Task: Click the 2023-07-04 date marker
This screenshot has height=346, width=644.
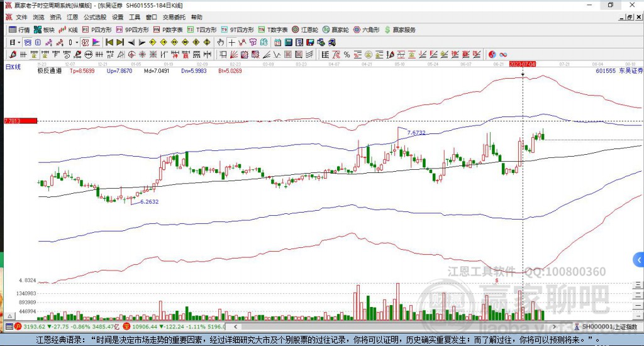Action: (x=523, y=64)
